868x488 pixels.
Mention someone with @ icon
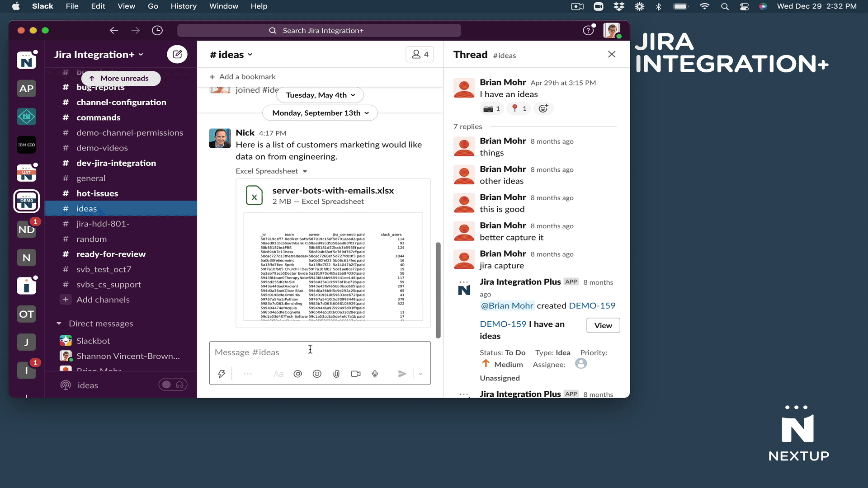point(297,374)
